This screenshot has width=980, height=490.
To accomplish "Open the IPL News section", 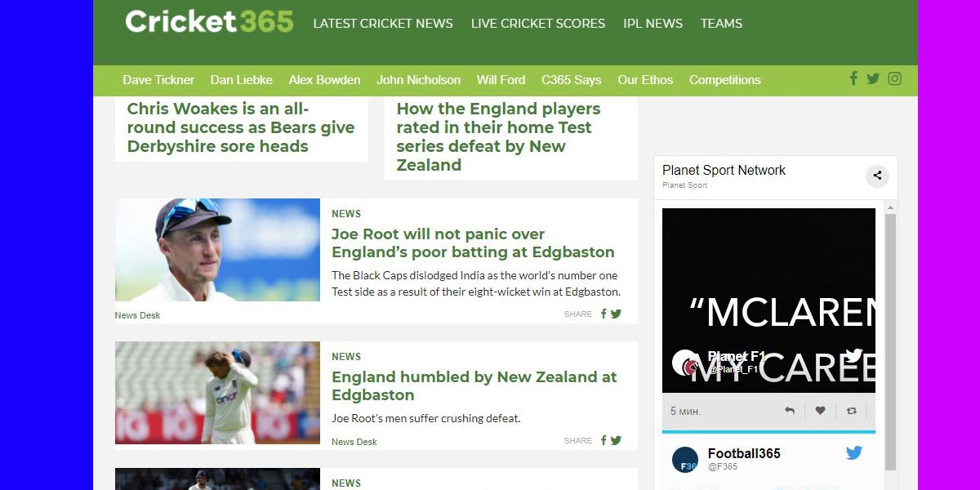I will click(653, 24).
